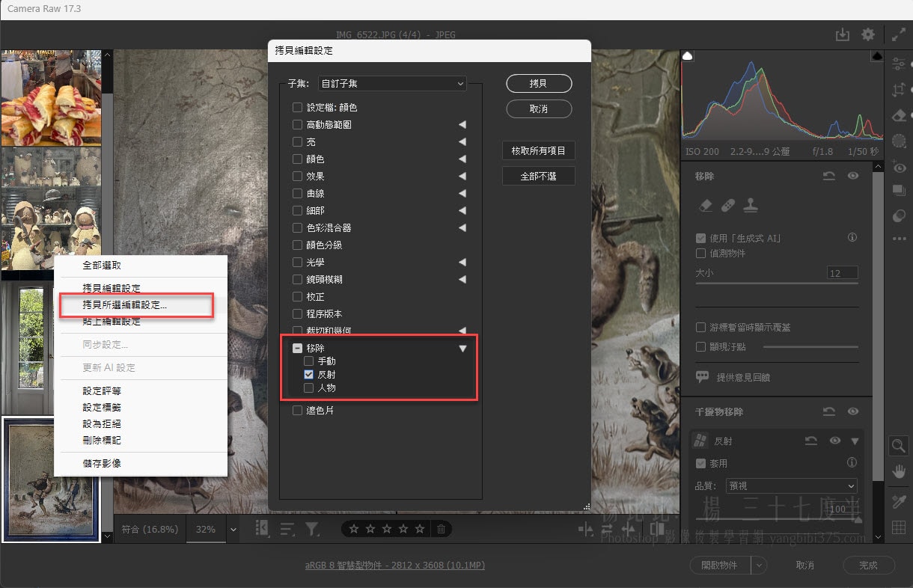Toggle visibility eye of 反射 section

point(835,441)
